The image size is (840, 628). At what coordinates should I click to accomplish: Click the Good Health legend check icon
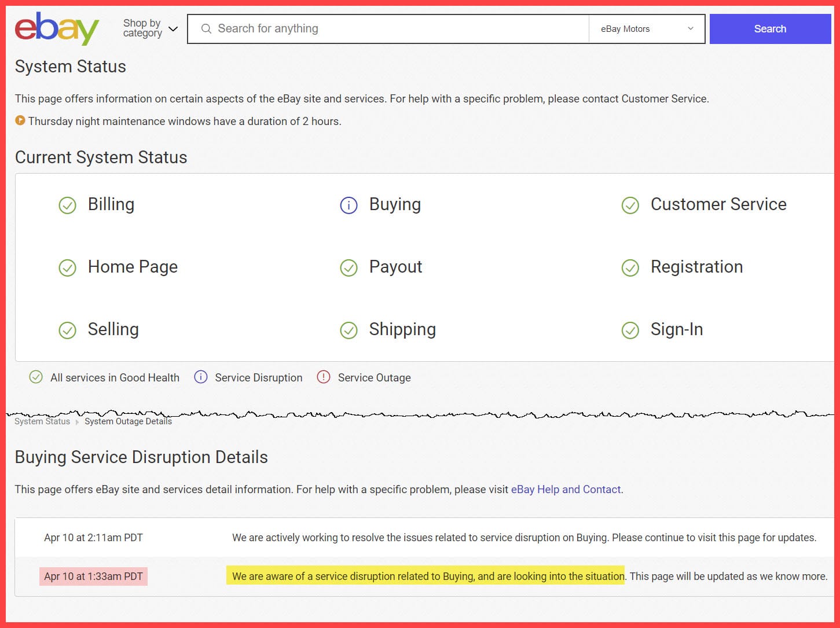pyautogui.click(x=36, y=377)
